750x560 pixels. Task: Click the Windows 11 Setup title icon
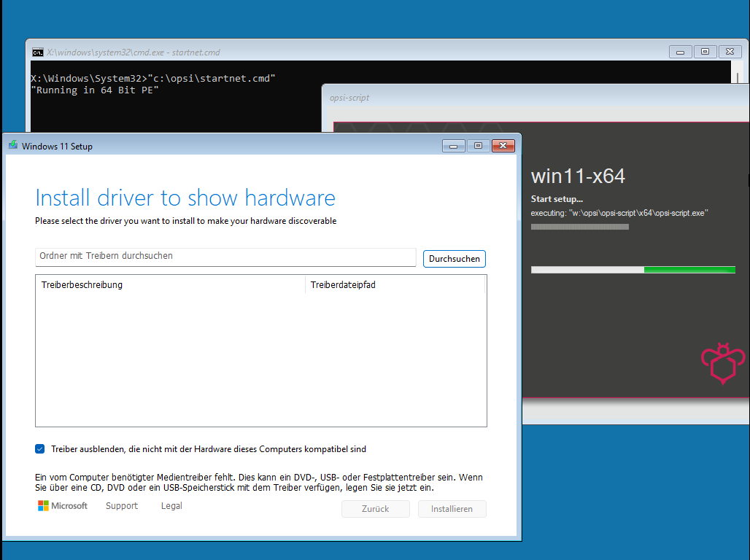(x=13, y=145)
